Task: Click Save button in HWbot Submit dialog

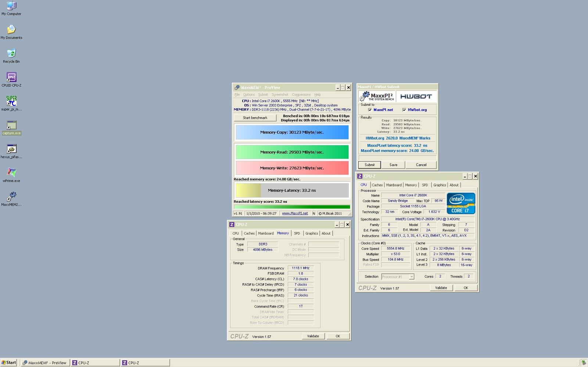Action: coord(394,165)
